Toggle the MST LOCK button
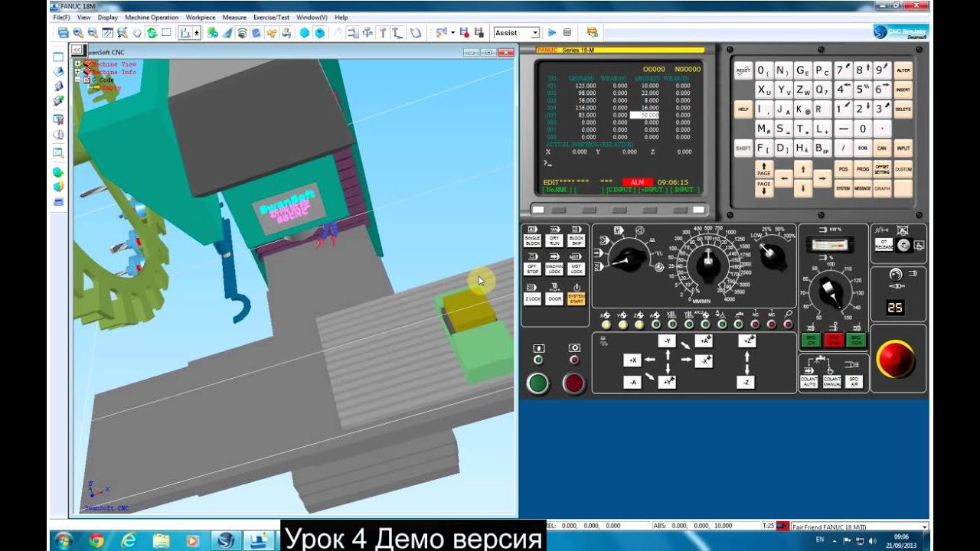This screenshot has height=551, width=980. [577, 269]
